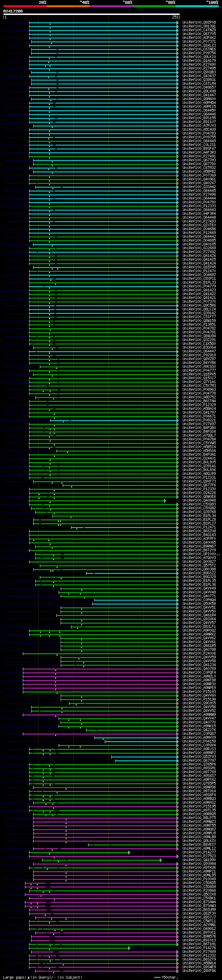The image size is (222, 980).
Task: Open the UniRef100_Q9M600 hit link
Action: (x=199, y=99)
